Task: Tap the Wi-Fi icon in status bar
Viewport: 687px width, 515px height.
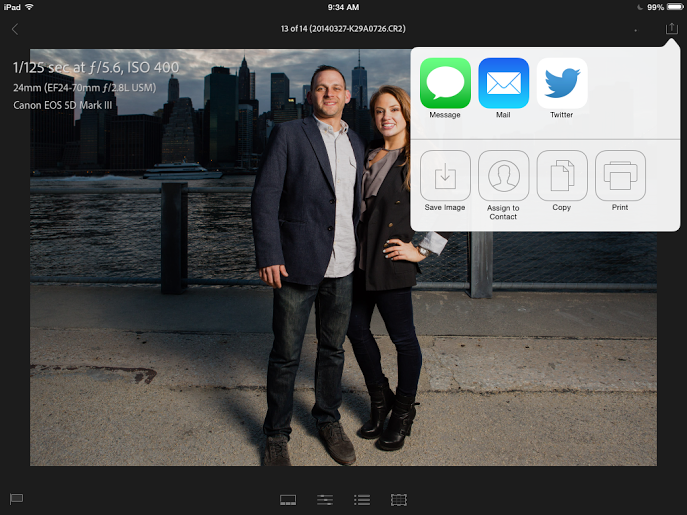Action: pos(29,7)
